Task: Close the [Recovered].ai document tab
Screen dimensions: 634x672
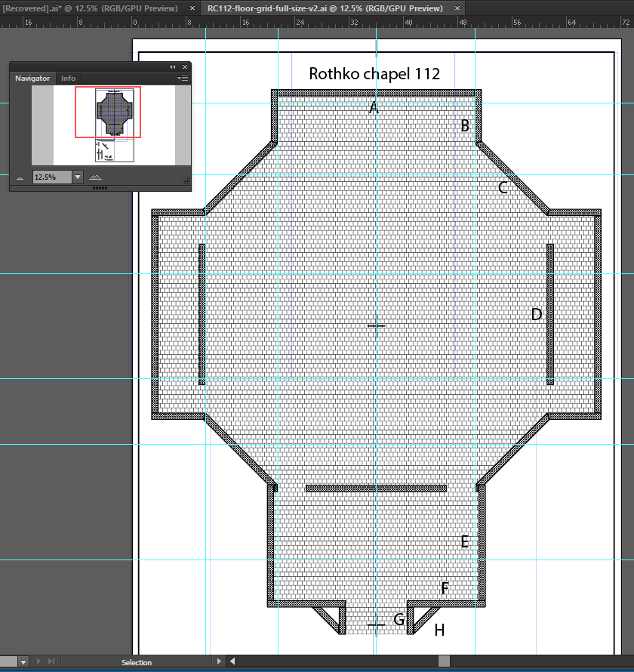Action: pyautogui.click(x=191, y=8)
